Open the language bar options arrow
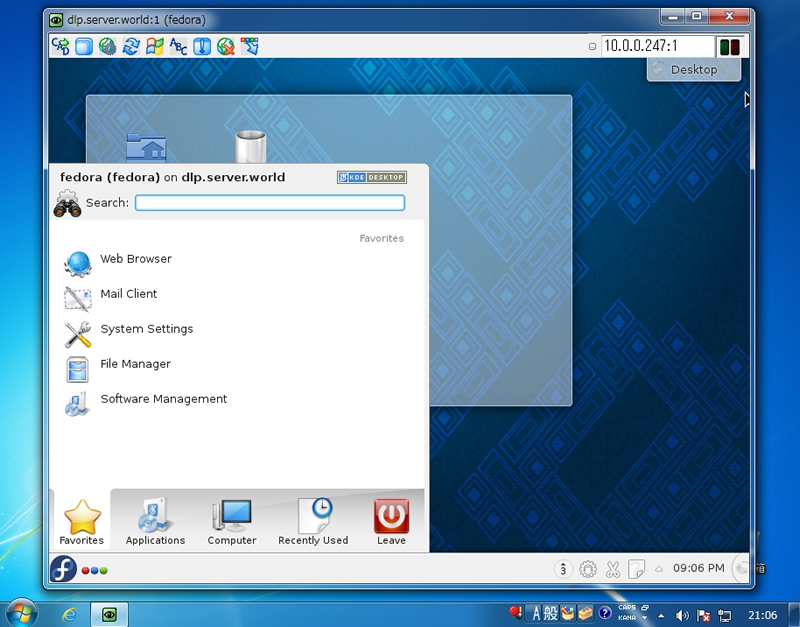The image size is (800, 627). 645,618
